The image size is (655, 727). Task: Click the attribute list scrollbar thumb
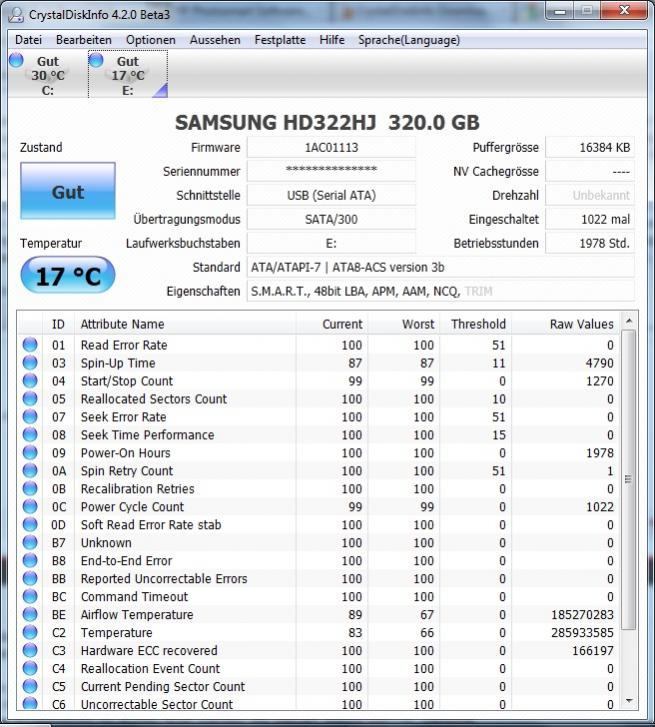(629, 479)
